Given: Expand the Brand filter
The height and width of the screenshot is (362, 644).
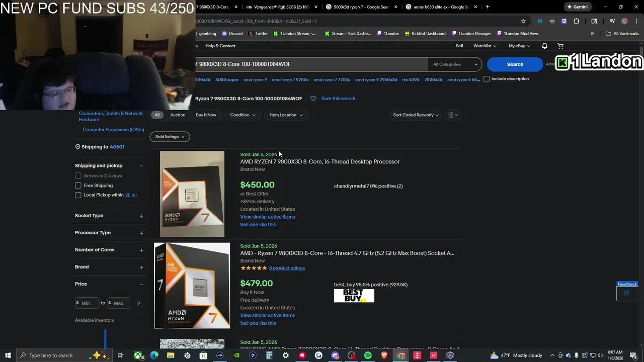Looking at the screenshot, I should tap(141, 267).
